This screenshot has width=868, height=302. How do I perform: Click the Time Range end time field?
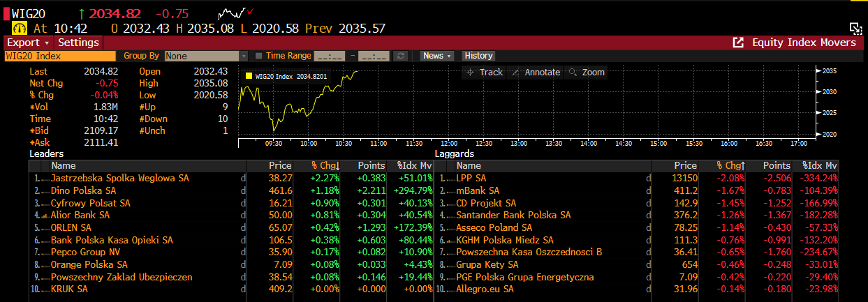374,56
